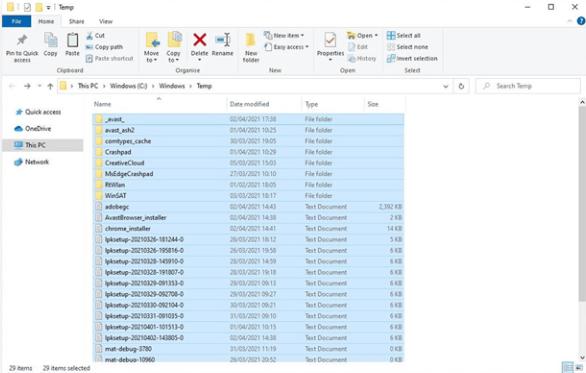Click Edit in the Open group
This screenshot has height=373, width=586.
[x=358, y=47]
